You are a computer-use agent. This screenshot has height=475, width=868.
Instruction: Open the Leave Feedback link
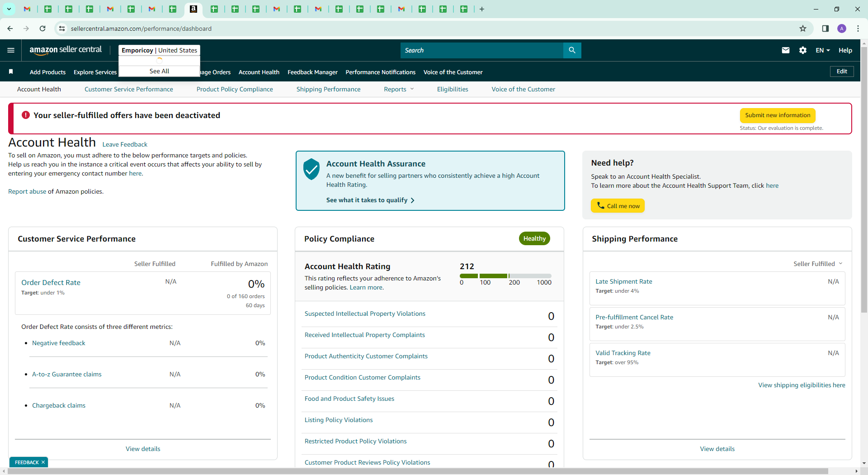(x=125, y=144)
